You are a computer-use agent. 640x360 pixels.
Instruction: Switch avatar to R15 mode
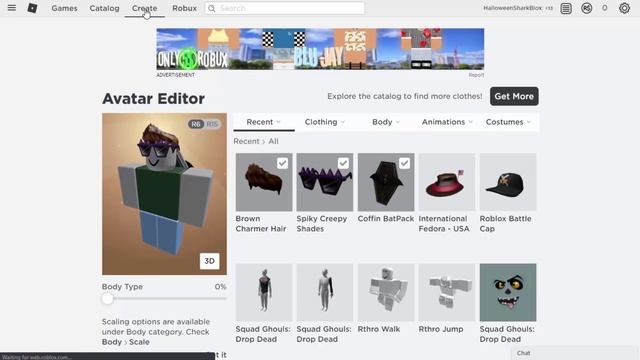pos(212,124)
